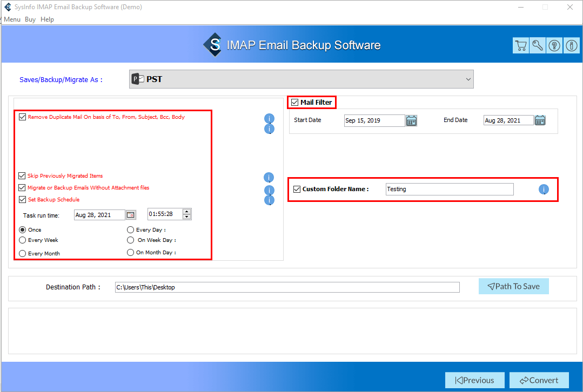Viewport: 583px width, 392px height.
Task: Click the Destination Path label
Action: (x=73, y=287)
